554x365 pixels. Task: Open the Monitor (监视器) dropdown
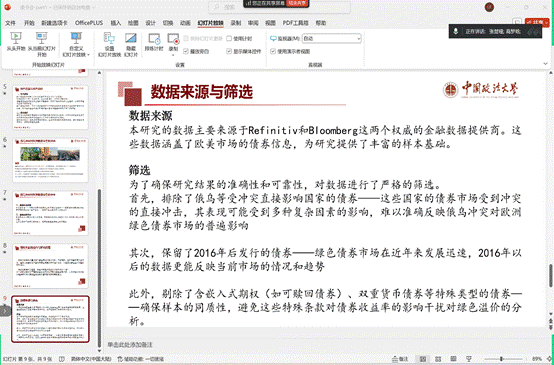(x=332, y=38)
